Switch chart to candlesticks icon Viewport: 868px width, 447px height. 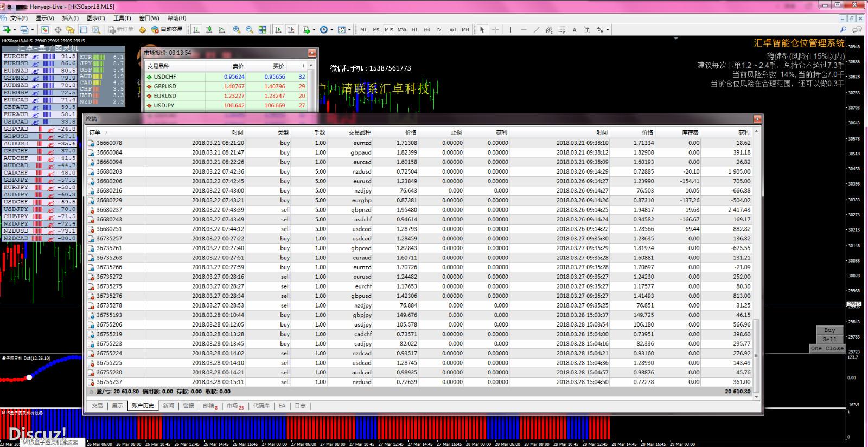coord(209,30)
